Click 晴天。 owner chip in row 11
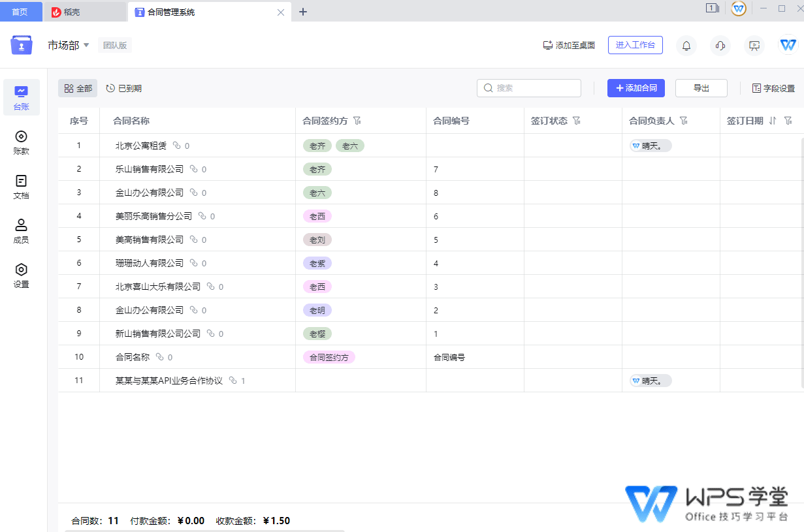Viewport: 804px width, 532px height. tap(651, 381)
